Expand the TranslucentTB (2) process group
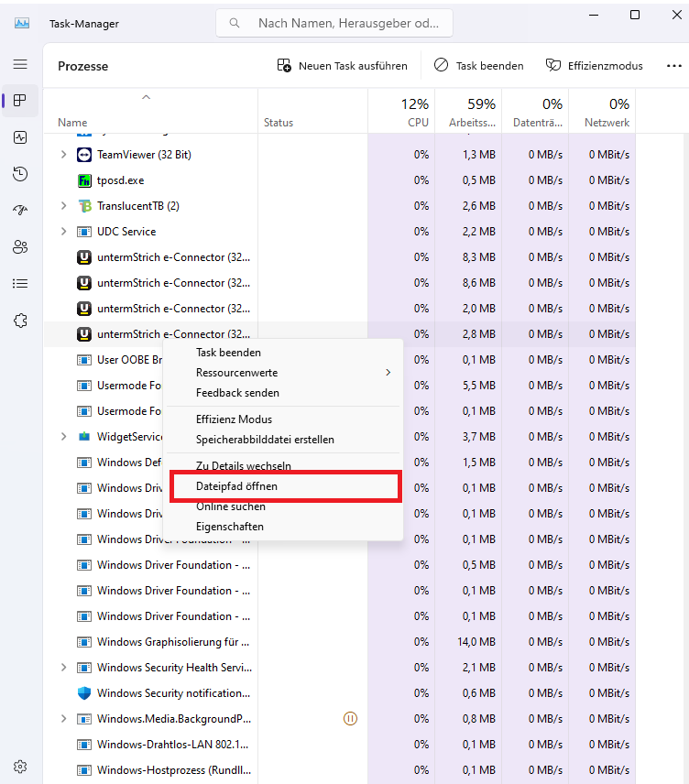The image size is (689, 784). [63, 206]
